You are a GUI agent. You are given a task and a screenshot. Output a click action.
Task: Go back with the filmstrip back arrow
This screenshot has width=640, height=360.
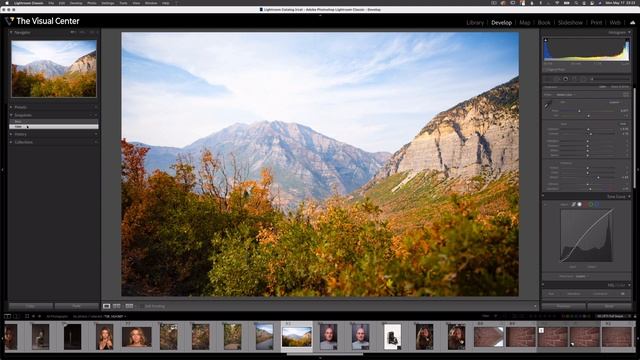[33, 316]
